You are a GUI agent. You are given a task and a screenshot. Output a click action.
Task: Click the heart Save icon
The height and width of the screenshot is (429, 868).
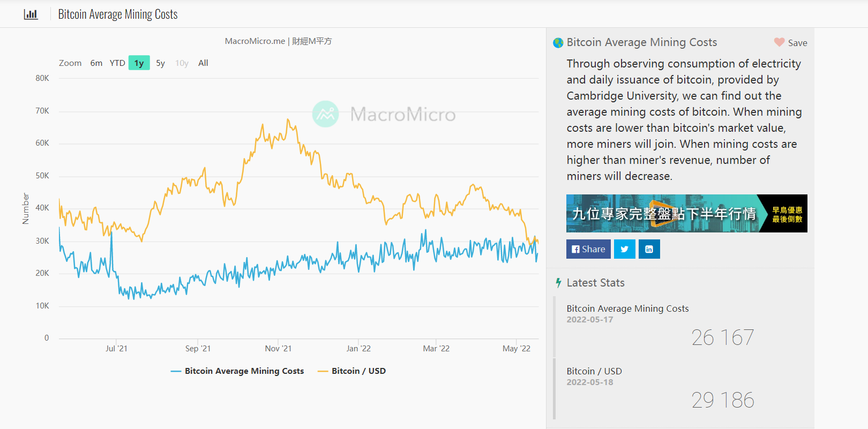(779, 42)
